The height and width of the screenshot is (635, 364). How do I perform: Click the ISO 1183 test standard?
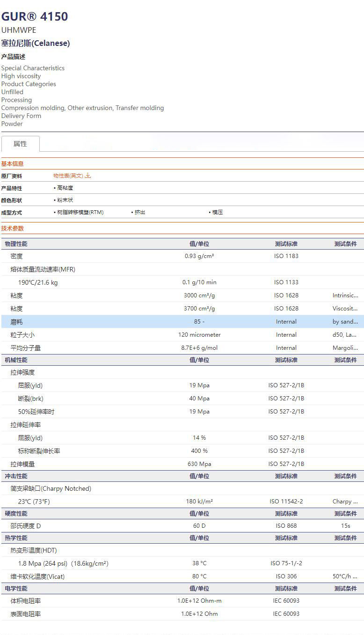click(x=286, y=256)
